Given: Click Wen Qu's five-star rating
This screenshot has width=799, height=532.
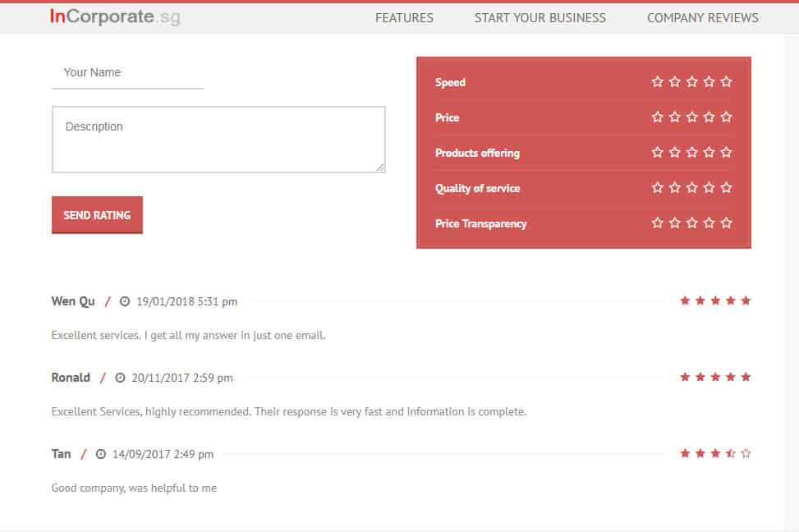Looking at the screenshot, I should [x=715, y=300].
